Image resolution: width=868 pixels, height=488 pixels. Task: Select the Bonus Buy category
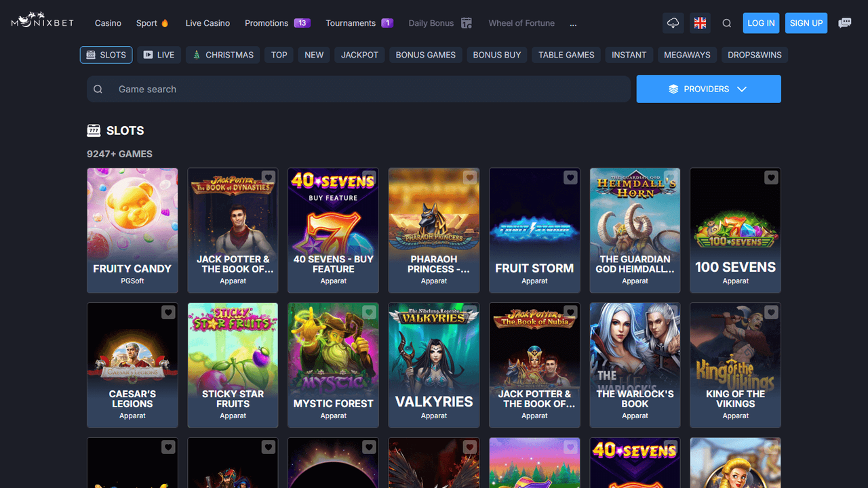click(497, 55)
